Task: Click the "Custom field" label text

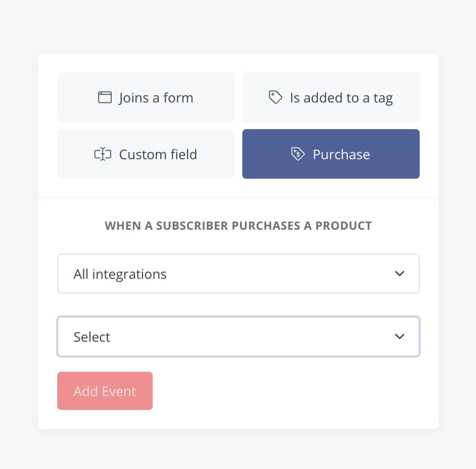Action: (x=158, y=155)
